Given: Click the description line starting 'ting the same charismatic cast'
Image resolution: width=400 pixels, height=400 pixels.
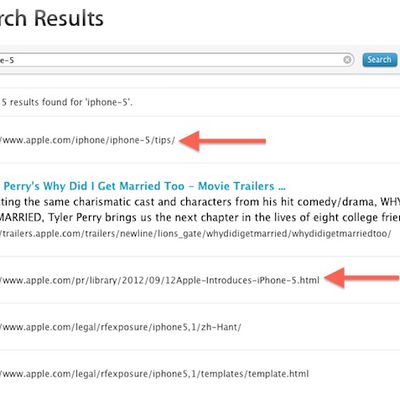Looking at the screenshot, I should coord(200,202).
